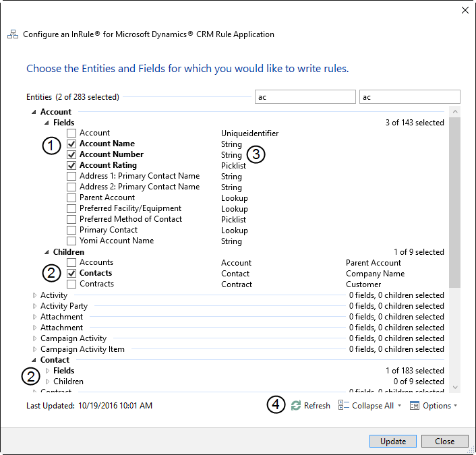Click the Contacts child entity label
Screen dimensions: 476x455
tap(96, 273)
